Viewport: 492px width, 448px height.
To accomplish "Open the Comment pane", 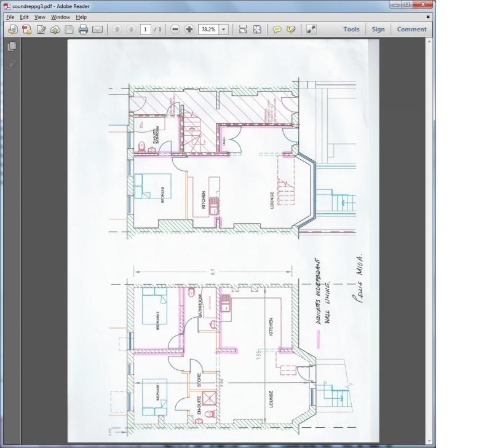I will coord(411,29).
